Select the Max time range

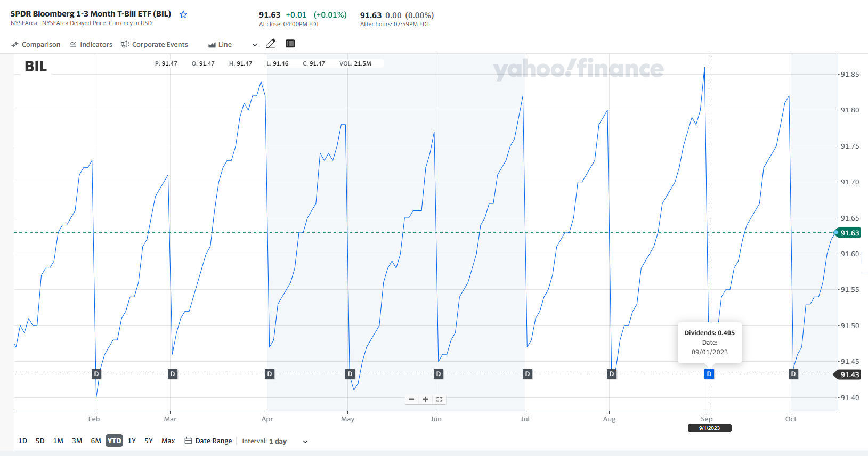(x=168, y=441)
